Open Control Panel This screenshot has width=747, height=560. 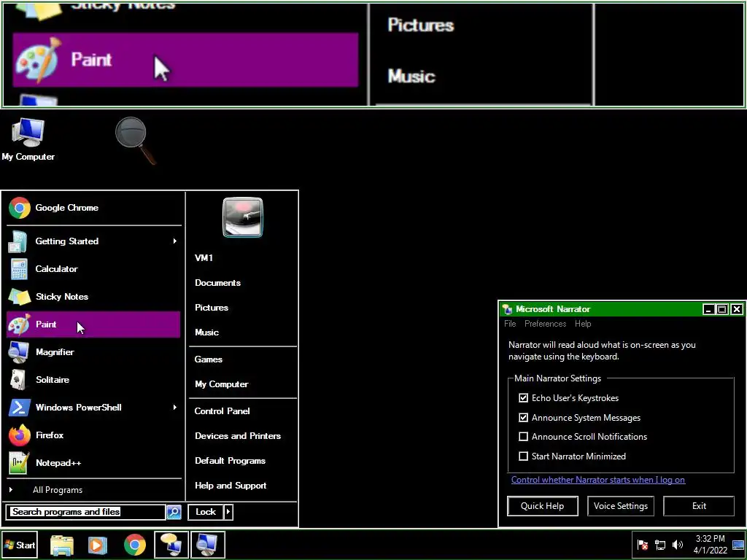[x=222, y=411]
